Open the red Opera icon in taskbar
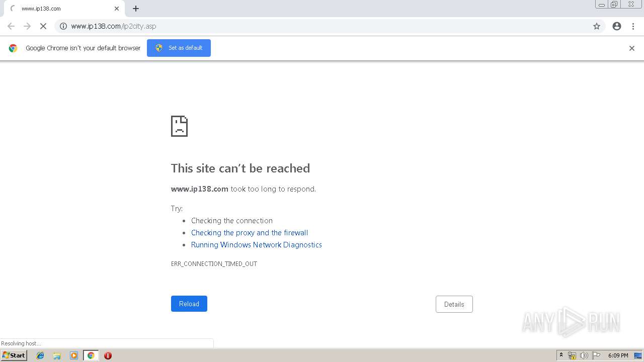The height and width of the screenshot is (362, 644). 108,355
